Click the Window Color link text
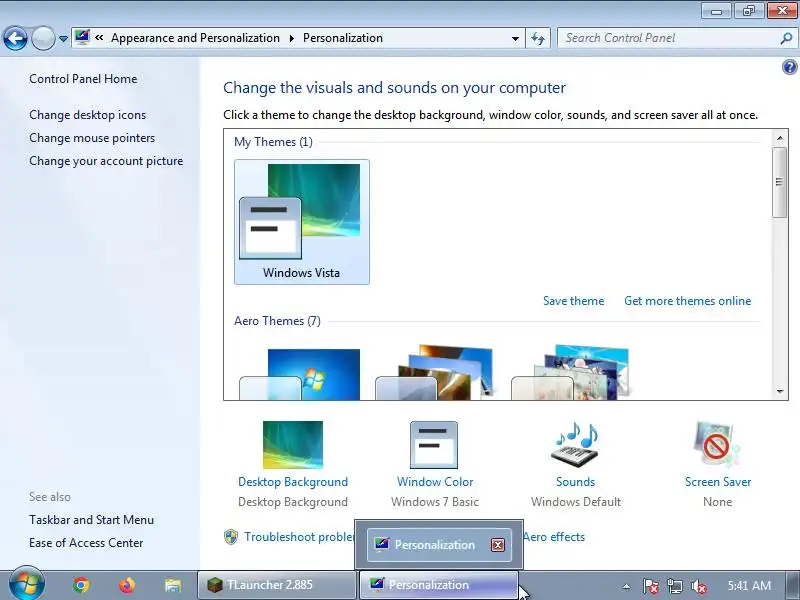Viewport: 800px width, 600px height. click(435, 482)
